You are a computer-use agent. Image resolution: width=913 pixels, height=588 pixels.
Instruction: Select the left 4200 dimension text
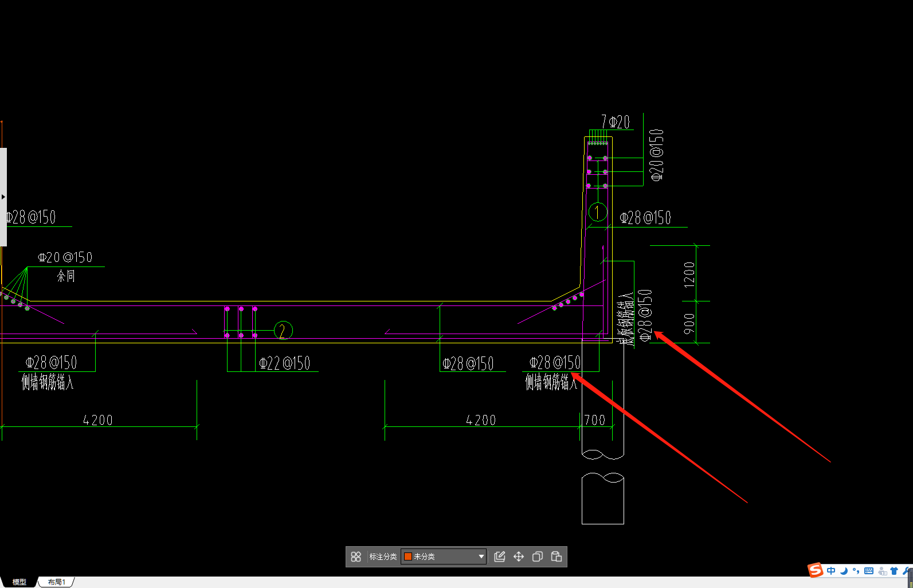(x=98, y=420)
